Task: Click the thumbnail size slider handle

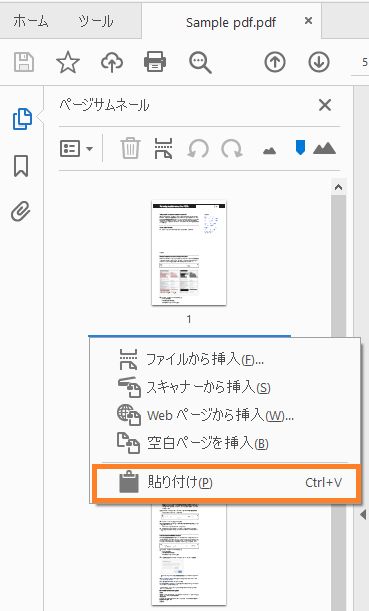Action: pos(300,148)
